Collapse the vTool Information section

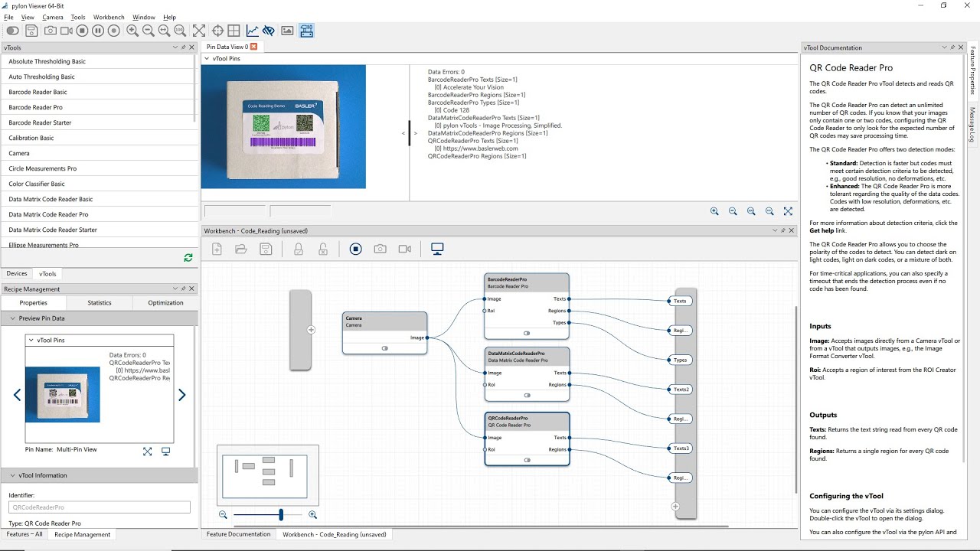pyautogui.click(x=13, y=476)
